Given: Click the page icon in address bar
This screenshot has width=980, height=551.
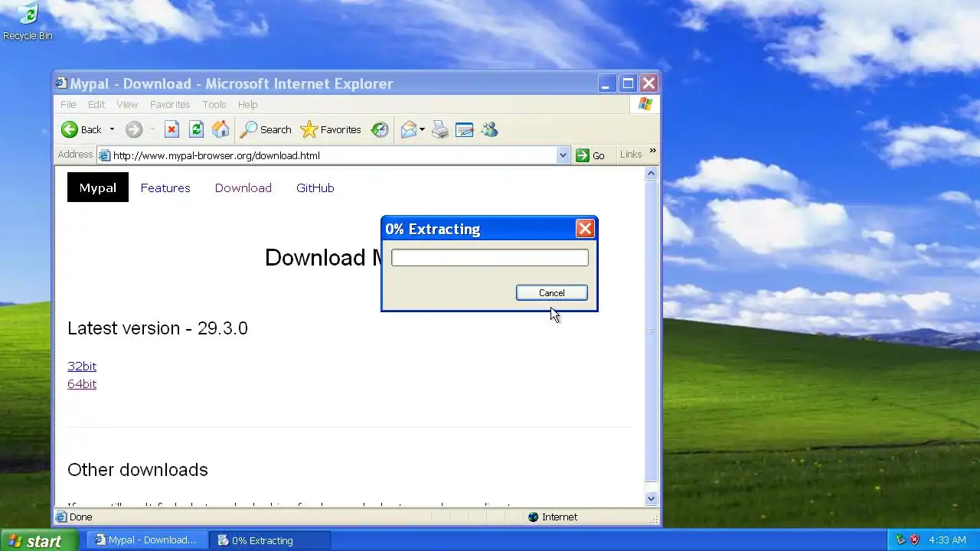Looking at the screenshot, I should pyautogui.click(x=105, y=155).
